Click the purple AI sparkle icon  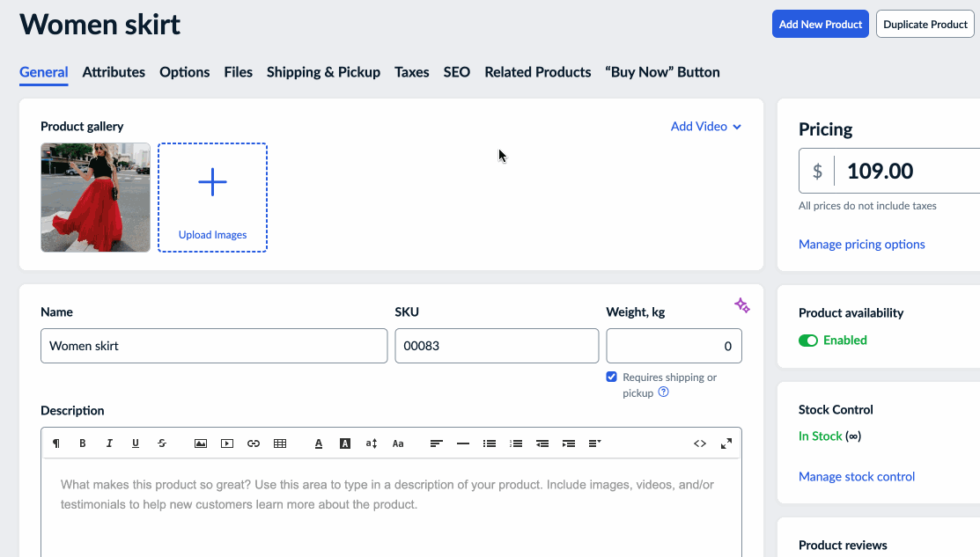tap(742, 305)
